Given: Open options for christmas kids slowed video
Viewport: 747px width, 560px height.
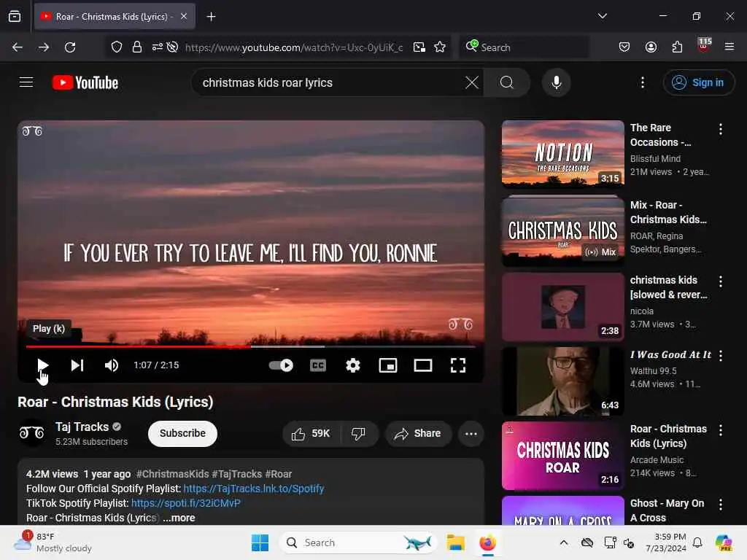Looking at the screenshot, I should tap(720, 281).
